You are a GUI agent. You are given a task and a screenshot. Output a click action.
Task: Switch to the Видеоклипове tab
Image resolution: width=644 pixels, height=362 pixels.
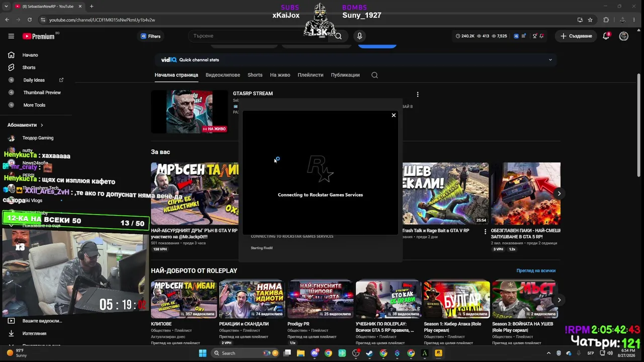coord(223,75)
